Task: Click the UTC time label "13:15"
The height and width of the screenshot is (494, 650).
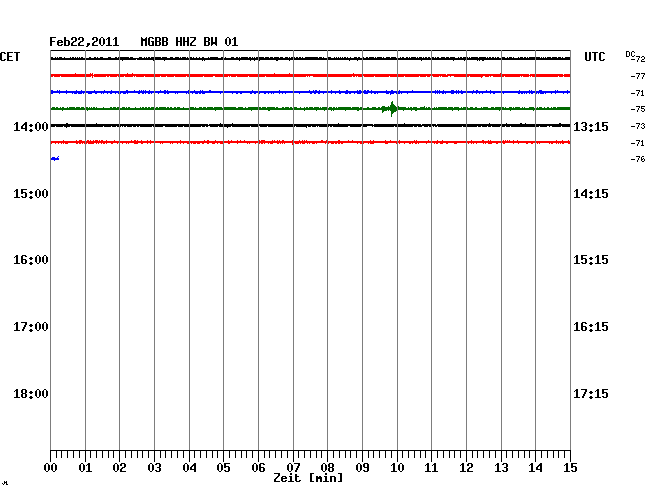Action: (x=591, y=126)
